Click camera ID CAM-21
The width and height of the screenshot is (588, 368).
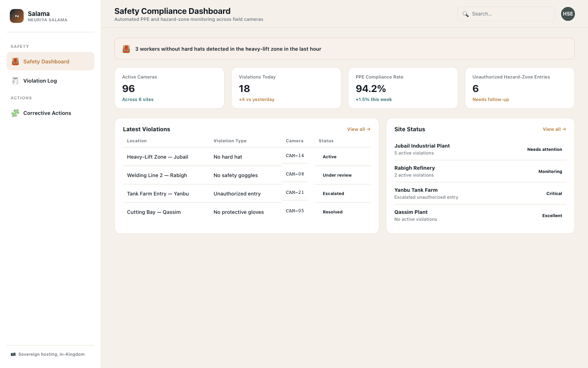click(295, 193)
